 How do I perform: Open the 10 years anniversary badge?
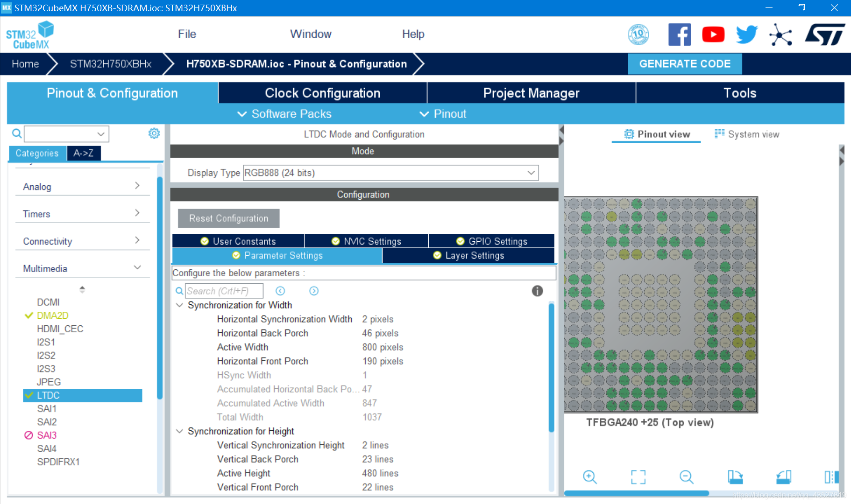click(x=638, y=35)
